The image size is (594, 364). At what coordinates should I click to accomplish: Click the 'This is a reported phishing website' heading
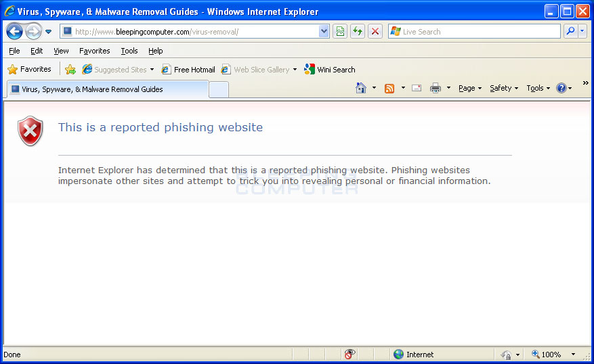click(x=161, y=127)
